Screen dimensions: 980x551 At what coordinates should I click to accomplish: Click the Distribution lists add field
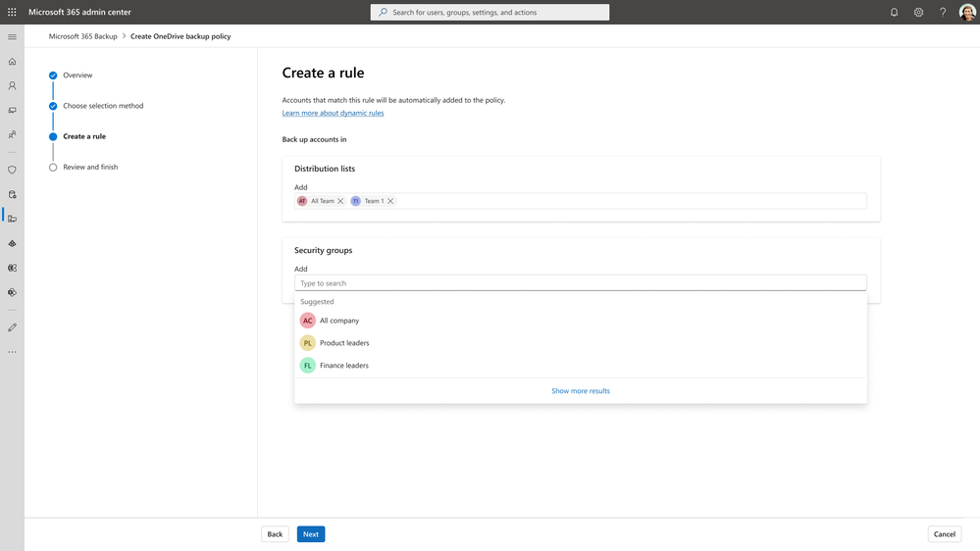click(x=581, y=201)
